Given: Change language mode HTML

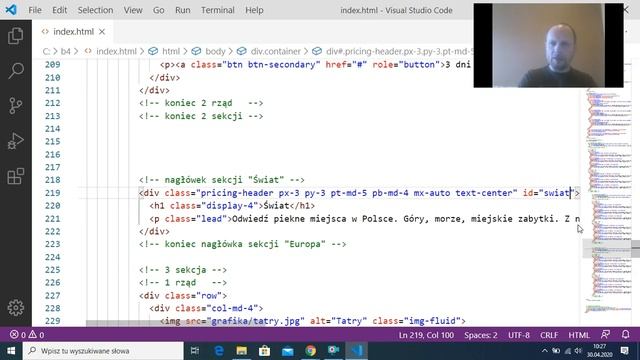Looking at the screenshot, I should [579, 335].
